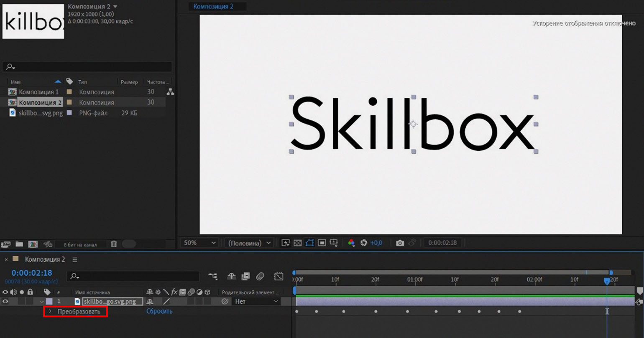The height and width of the screenshot is (338, 644).
Task: Sort project items by the Размер column
Action: [x=129, y=82]
